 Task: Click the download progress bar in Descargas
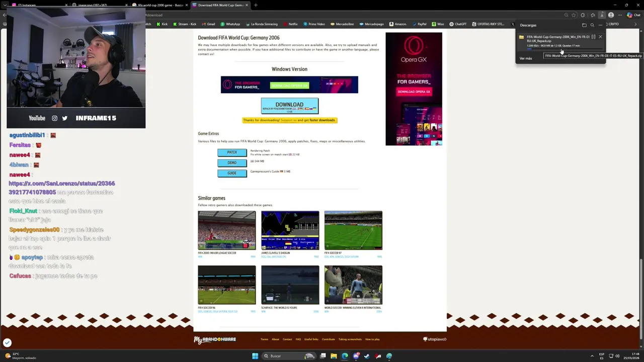(x=565, y=49)
